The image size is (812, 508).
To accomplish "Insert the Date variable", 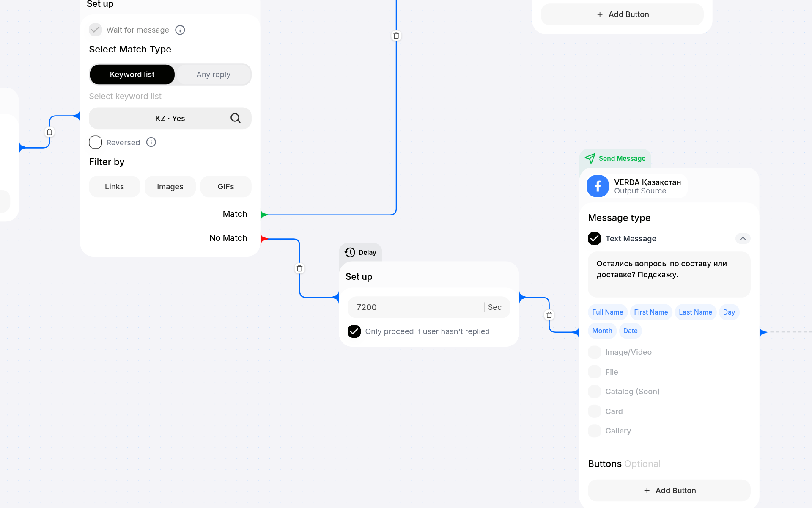I will [630, 331].
